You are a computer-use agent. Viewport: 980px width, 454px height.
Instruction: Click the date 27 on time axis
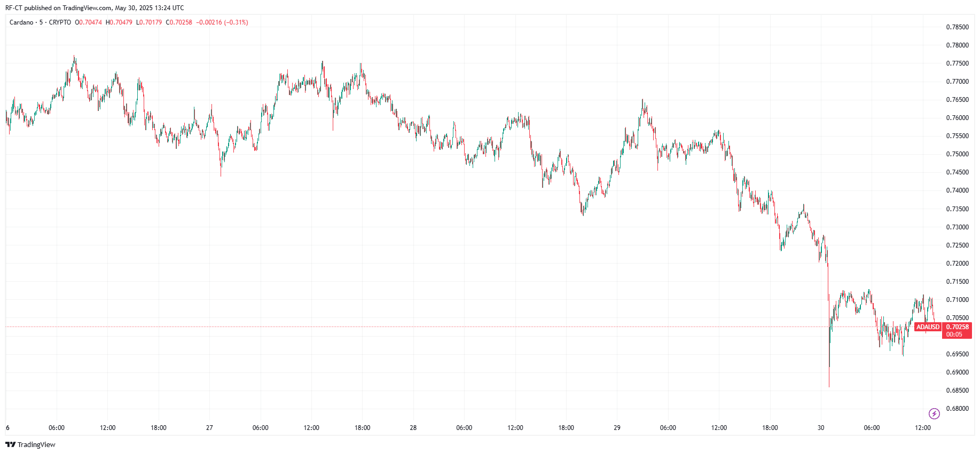pos(209,428)
